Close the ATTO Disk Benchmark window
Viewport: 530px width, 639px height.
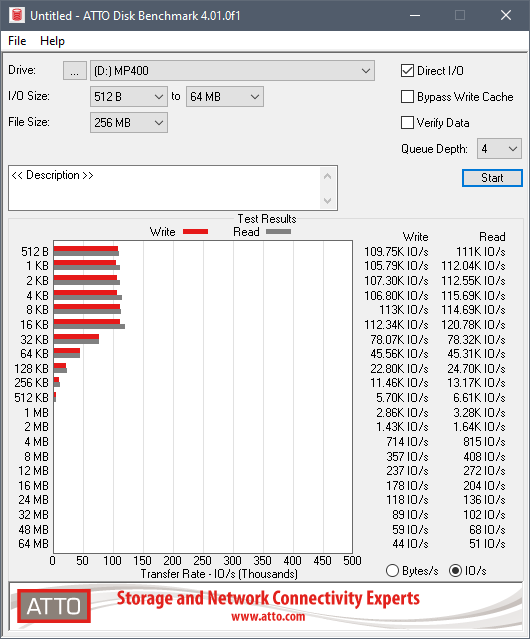point(506,15)
